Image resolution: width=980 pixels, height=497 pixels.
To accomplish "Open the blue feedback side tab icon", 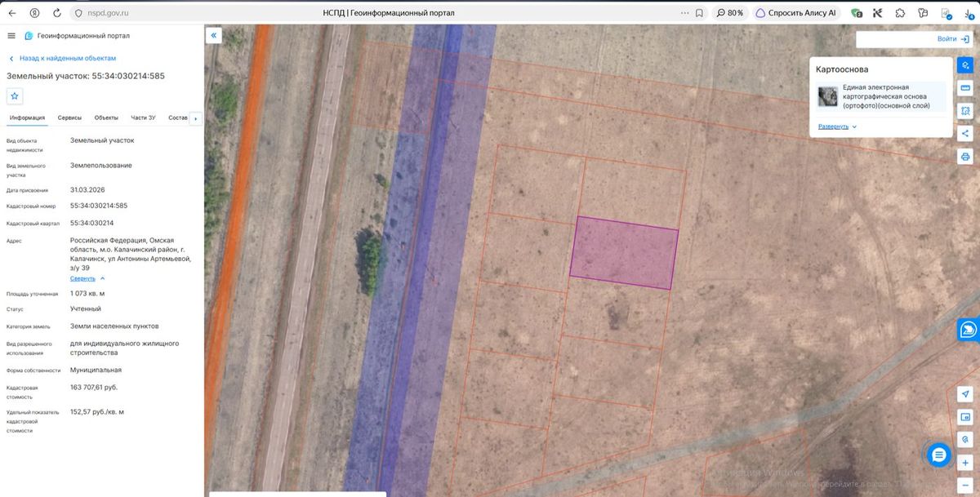I will 969,329.
